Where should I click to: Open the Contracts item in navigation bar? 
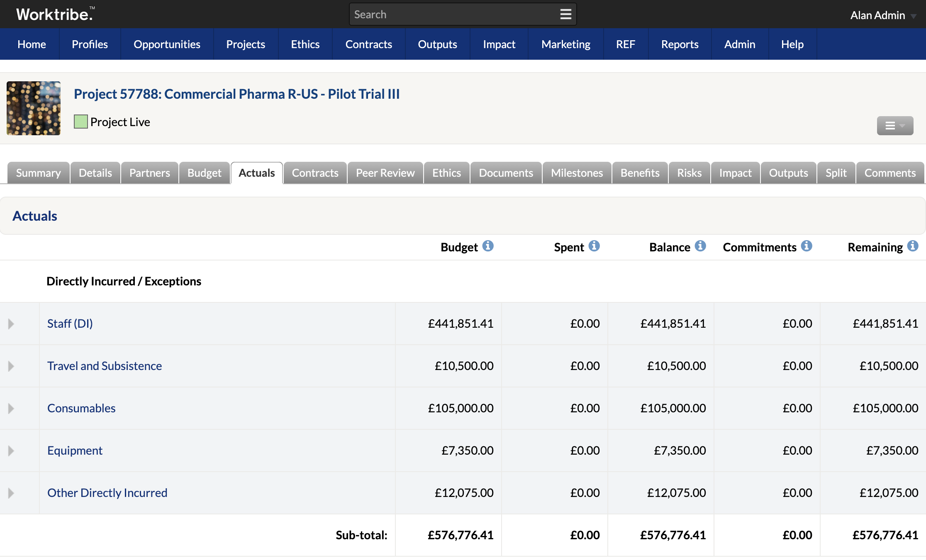pyautogui.click(x=369, y=44)
